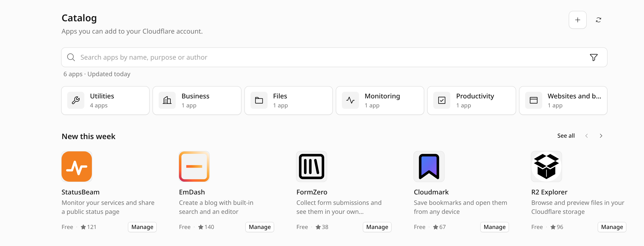Open the filter funnel in search bar
644x246 pixels.
pos(594,57)
